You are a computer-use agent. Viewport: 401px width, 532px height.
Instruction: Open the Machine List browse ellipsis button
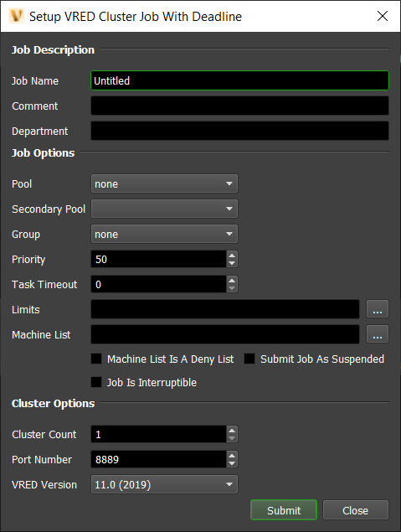pos(378,334)
